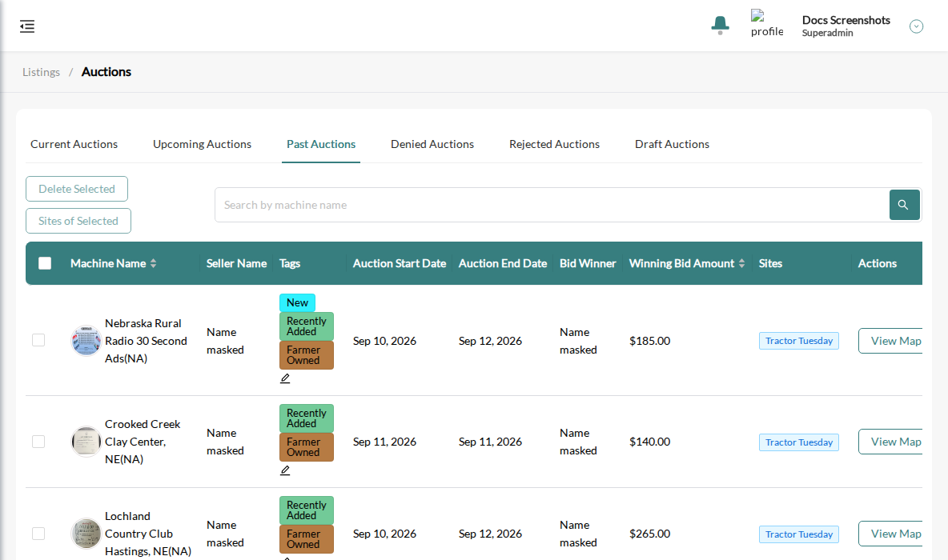Screen dimensions: 948x560
Task: Click Tractor Tuesday site on Nebraska row
Action: [x=798, y=341]
